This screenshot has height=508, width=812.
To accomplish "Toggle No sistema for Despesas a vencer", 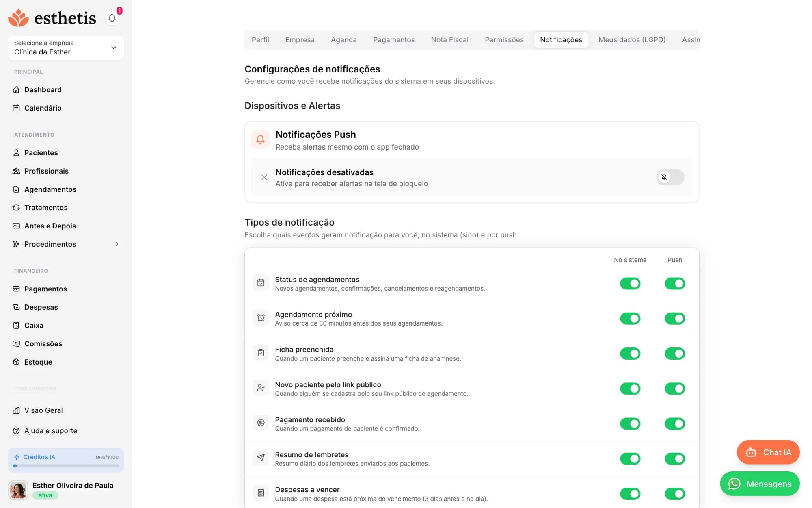I will tap(630, 494).
